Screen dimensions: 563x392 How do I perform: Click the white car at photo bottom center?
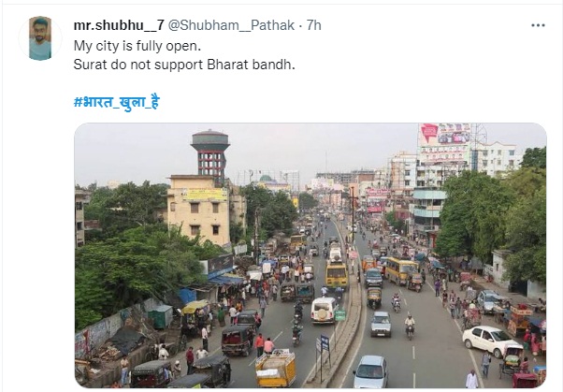[x=370, y=371]
